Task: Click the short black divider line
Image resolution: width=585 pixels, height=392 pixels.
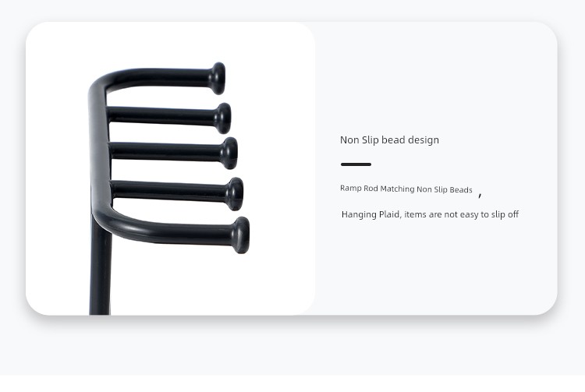Action: tap(356, 164)
